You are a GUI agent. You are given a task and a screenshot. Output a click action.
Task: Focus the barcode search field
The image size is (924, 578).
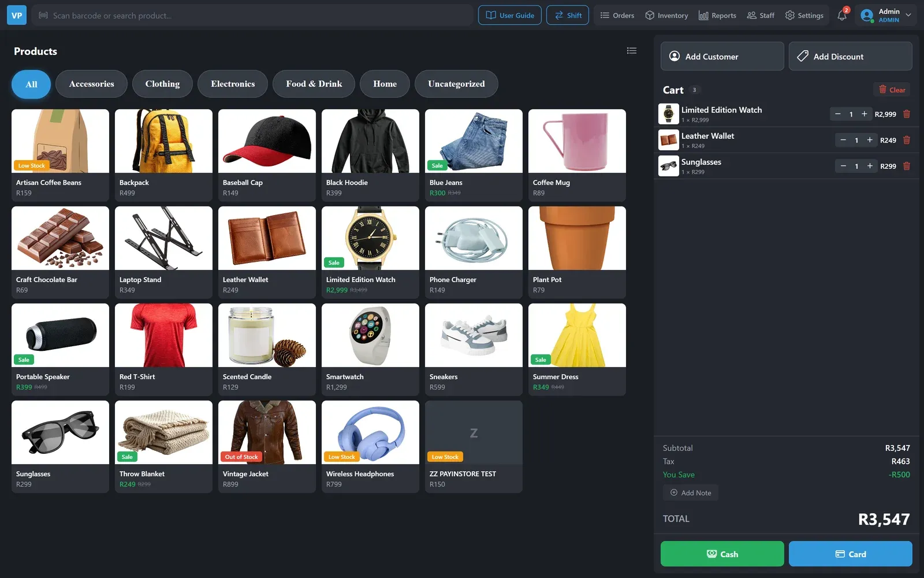(252, 16)
